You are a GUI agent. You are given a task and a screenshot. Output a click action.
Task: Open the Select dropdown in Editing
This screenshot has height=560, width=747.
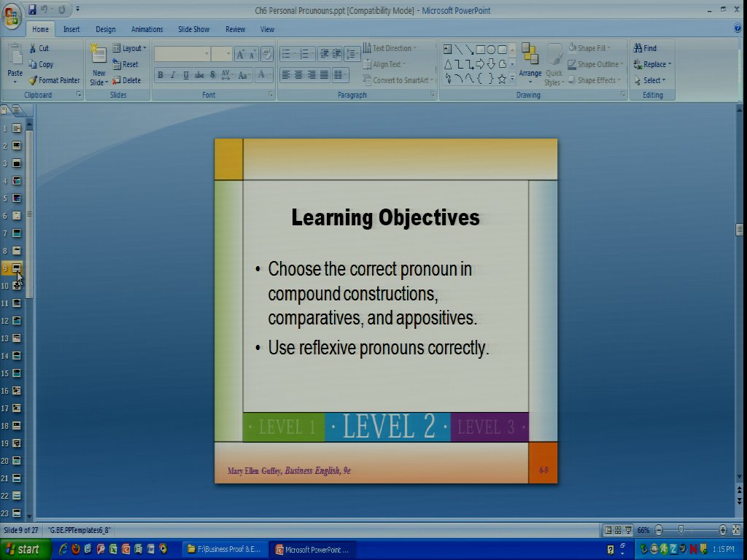coord(653,80)
